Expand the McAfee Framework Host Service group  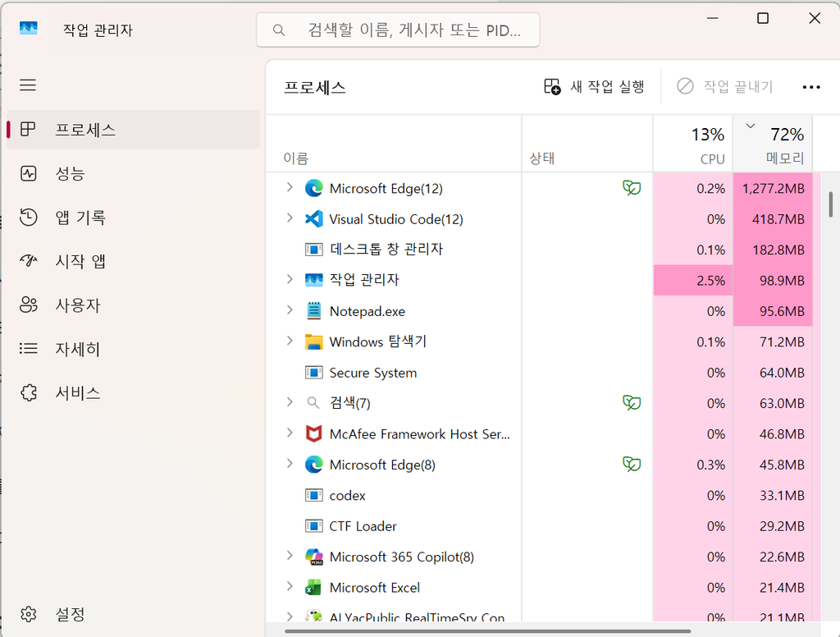tap(290, 432)
